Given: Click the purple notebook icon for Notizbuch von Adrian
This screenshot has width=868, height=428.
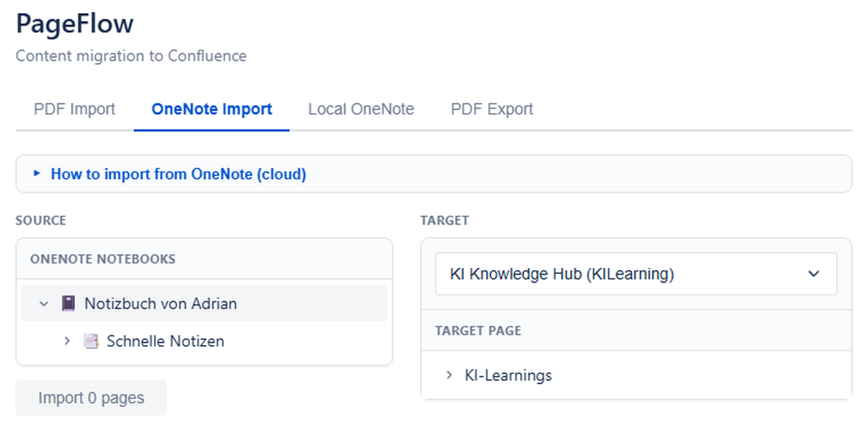Looking at the screenshot, I should (68, 304).
